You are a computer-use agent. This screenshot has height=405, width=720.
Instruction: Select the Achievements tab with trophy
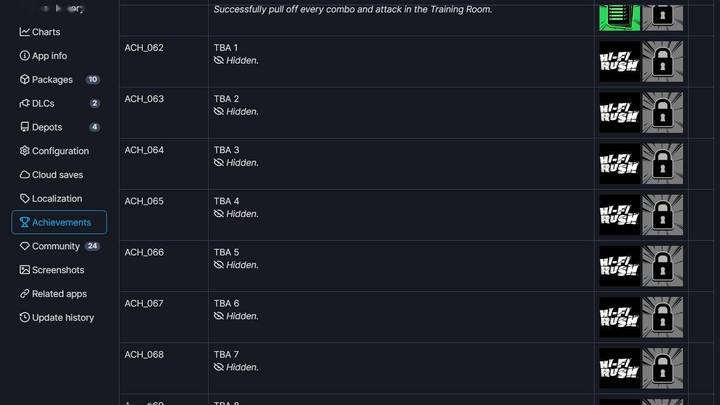[x=59, y=222]
